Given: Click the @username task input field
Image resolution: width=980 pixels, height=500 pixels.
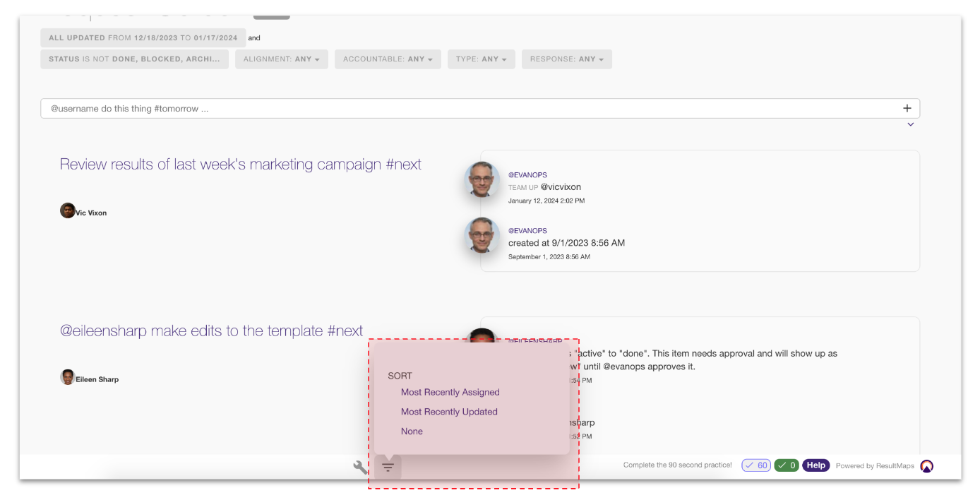Looking at the screenshot, I should click(x=466, y=109).
